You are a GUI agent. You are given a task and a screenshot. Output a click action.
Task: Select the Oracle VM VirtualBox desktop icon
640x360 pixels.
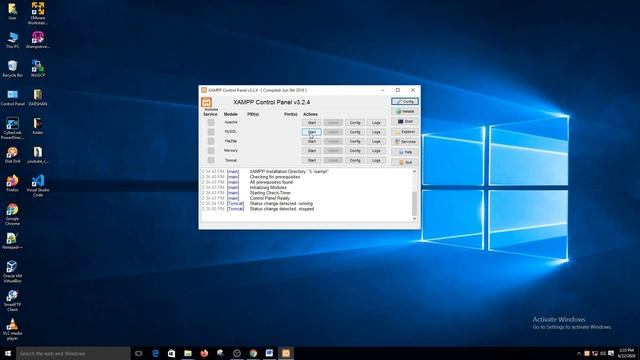(x=12, y=272)
